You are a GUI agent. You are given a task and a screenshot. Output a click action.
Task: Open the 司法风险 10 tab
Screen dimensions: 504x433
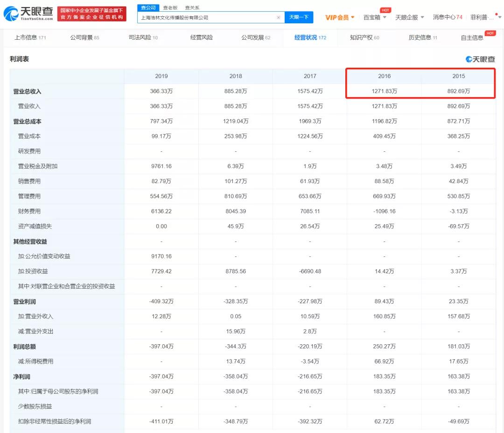143,37
